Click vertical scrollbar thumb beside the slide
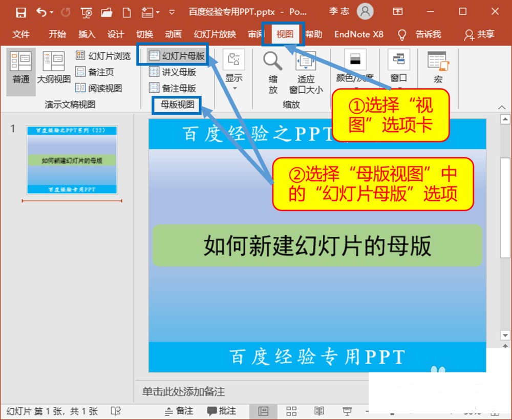 click(505, 208)
